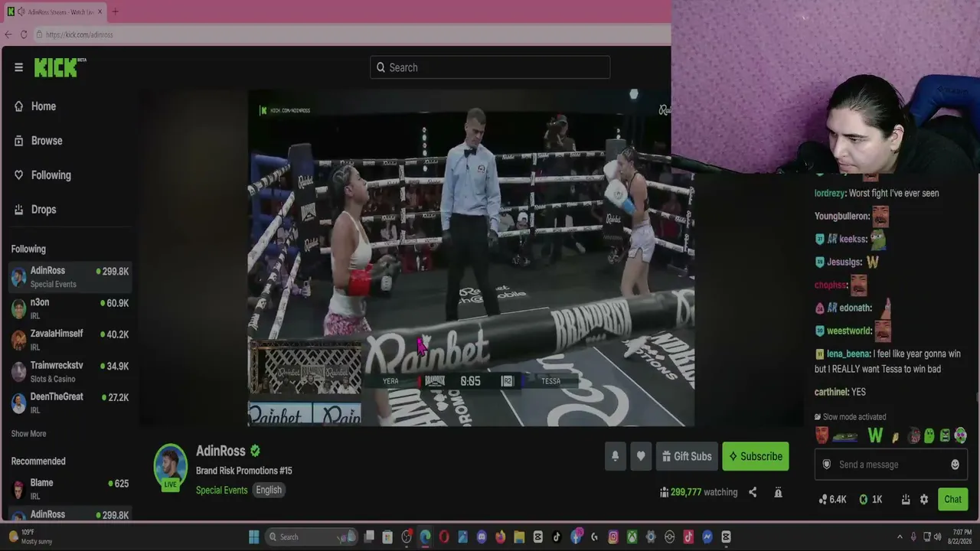980x551 pixels.
Task: Click lena_beena's username in chat
Action: tap(848, 354)
